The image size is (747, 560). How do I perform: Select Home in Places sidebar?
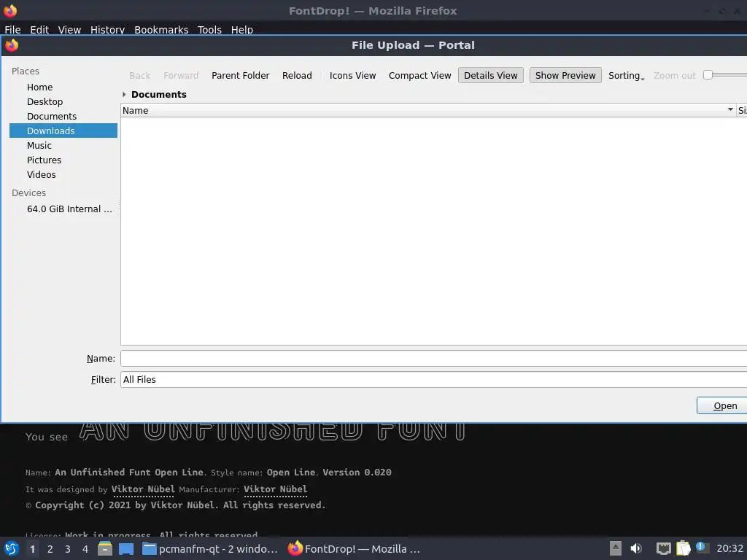(x=39, y=87)
